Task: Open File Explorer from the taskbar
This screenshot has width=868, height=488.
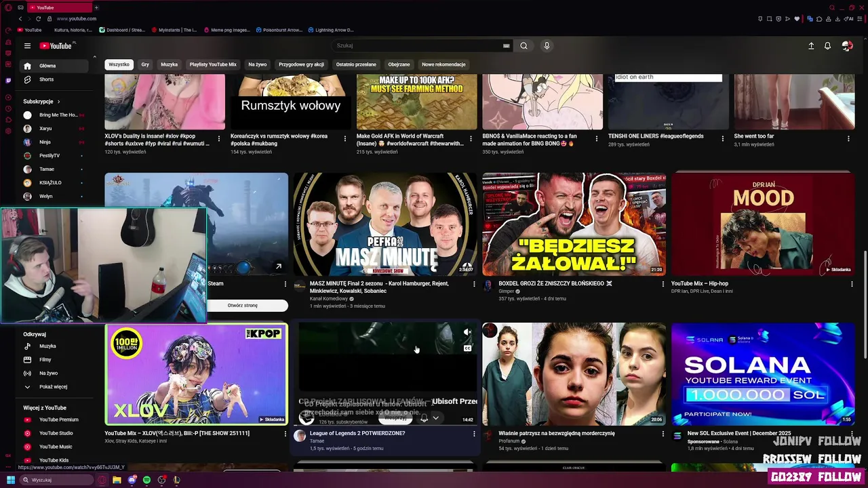Action: click(x=117, y=480)
